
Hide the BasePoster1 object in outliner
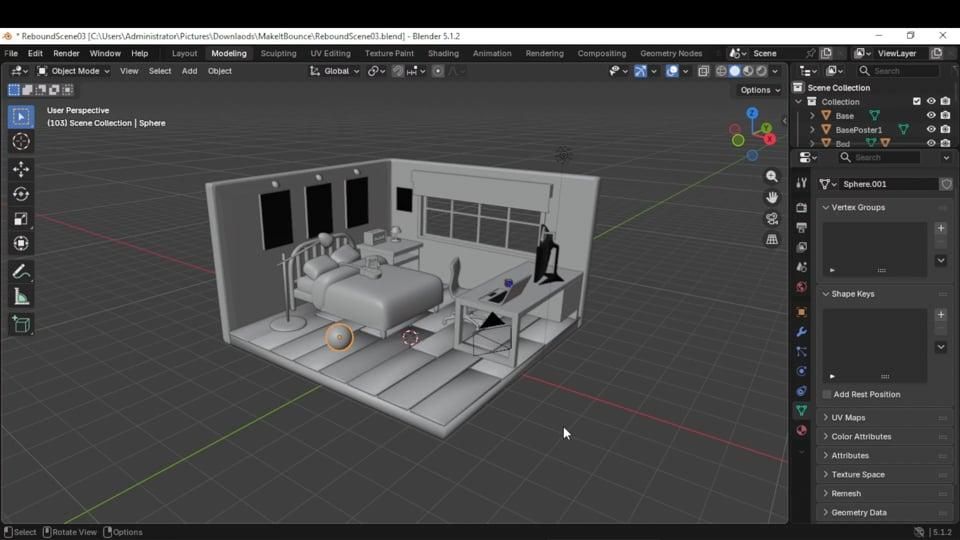coord(931,129)
